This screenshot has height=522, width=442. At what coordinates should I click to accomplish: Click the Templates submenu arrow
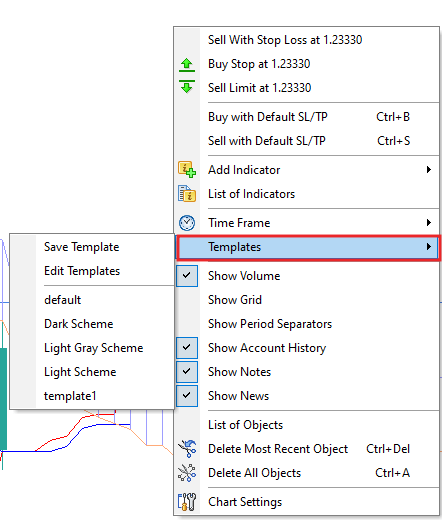click(x=429, y=247)
